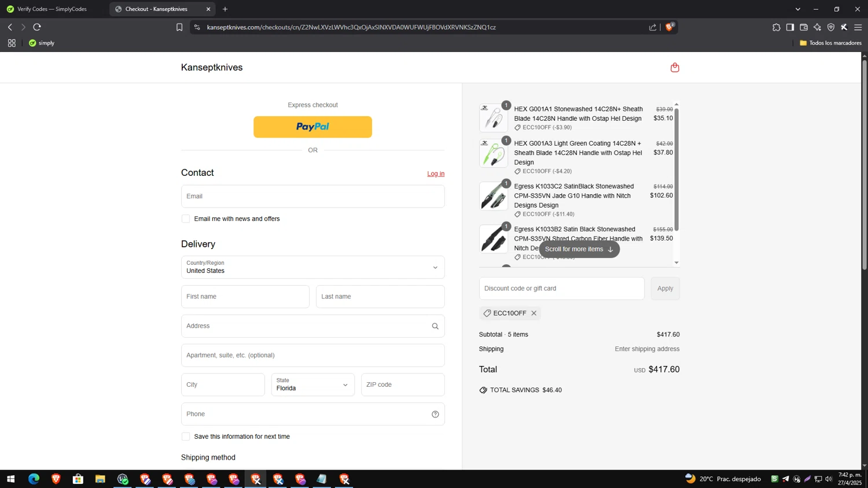
Task: Click the ZIP code field
Action: [x=403, y=385]
